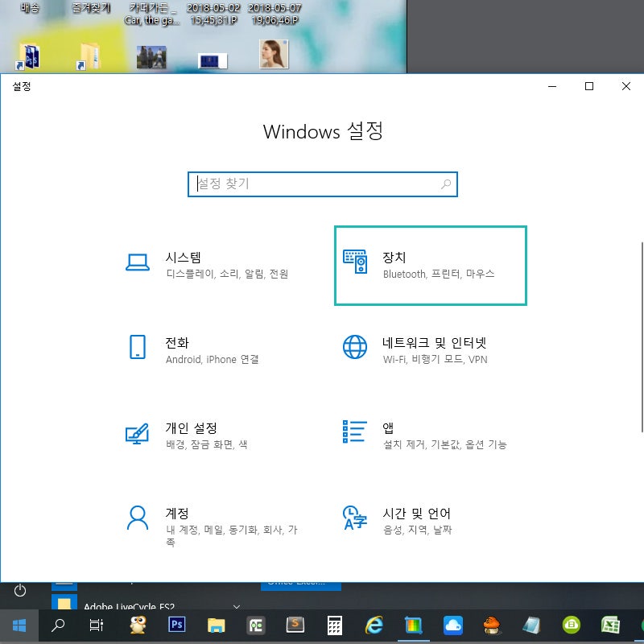Screen dimensions: 644x644
Task: Select the 개인 설정 heading
Action: (192, 428)
